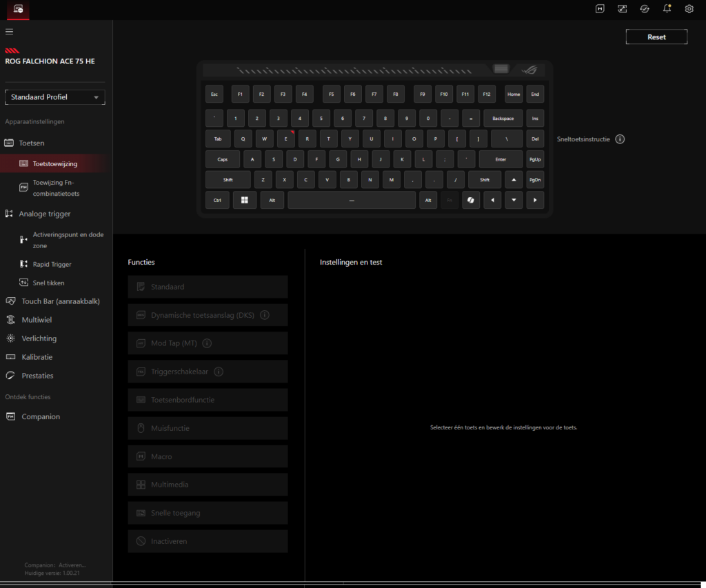
Task: Select the Mod Tap (MT) function
Action: pyautogui.click(x=208, y=343)
